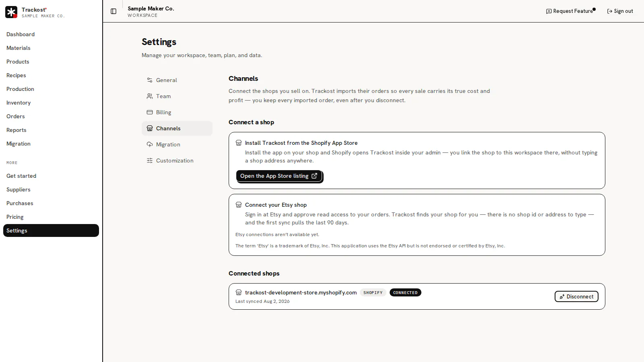Image resolution: width=644 pixels, height=362 pixels.
Task: Open Get started in the sidebar
Action: tap(51, 176)
